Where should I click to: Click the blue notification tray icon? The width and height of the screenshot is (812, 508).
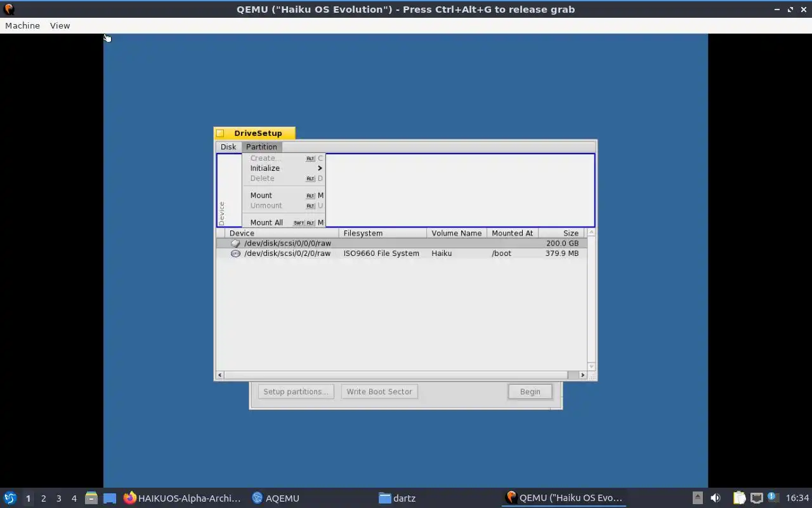[x=772, y=497]
